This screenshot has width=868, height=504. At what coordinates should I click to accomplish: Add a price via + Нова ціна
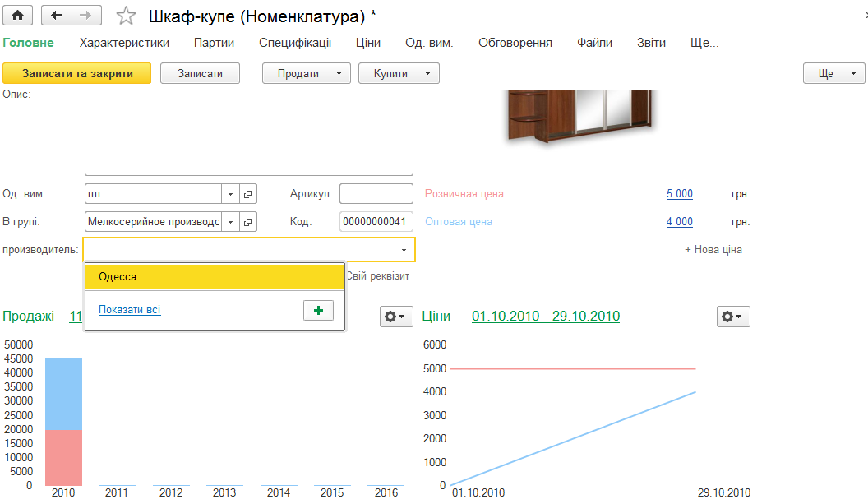(713, 250)
